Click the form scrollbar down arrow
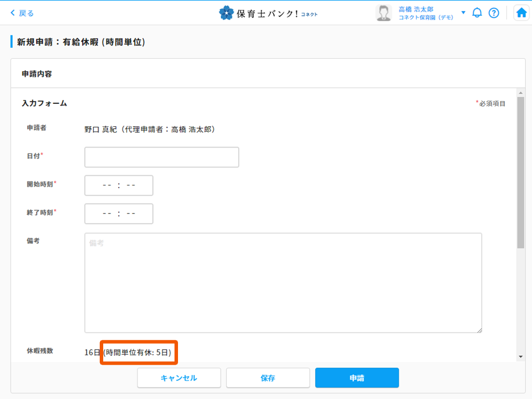 coord(521,357)
